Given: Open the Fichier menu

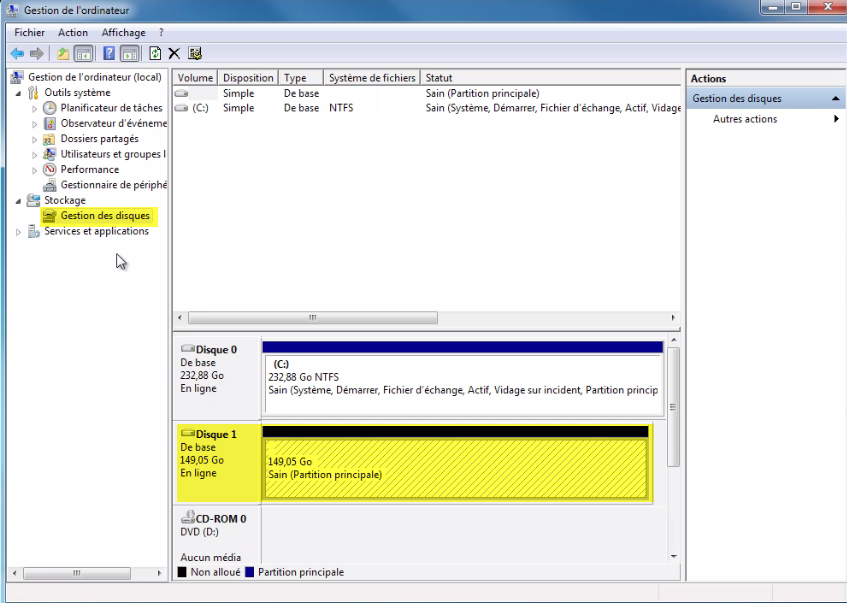Looking at the screenshot, I should coord(29,32).
